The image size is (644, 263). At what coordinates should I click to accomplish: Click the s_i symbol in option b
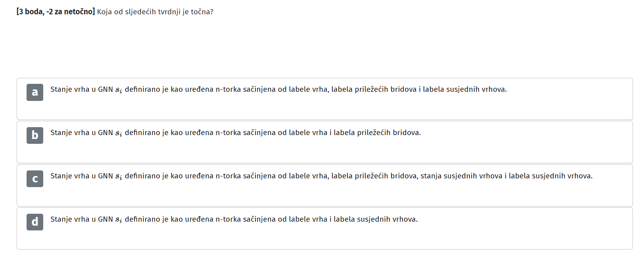click(119, 133)
